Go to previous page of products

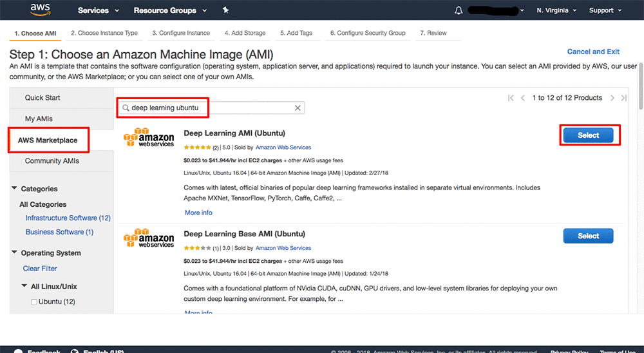point(523,98)
